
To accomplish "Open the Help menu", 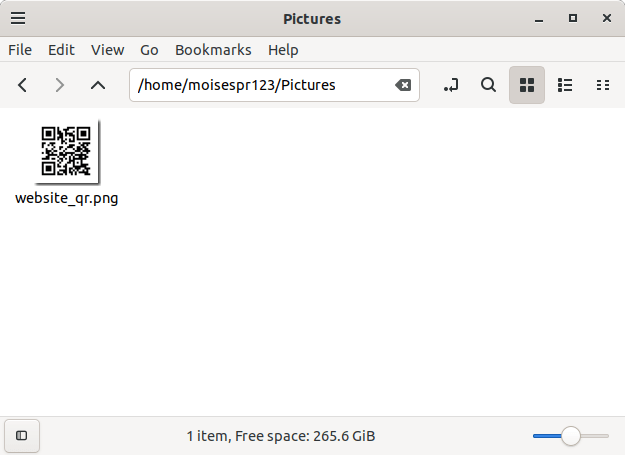I will (283, 50).
